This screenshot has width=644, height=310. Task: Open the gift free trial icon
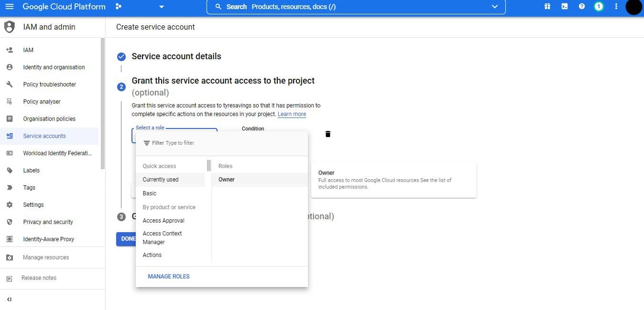(x=547, y=7)
